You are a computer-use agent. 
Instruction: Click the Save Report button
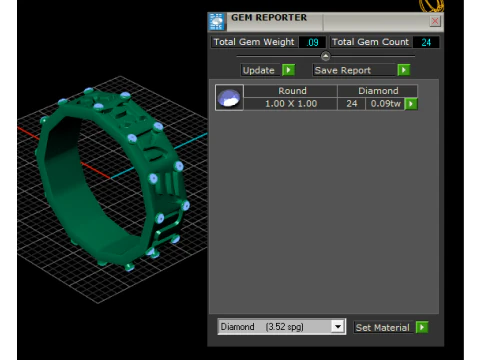click(x=355, y=70)
